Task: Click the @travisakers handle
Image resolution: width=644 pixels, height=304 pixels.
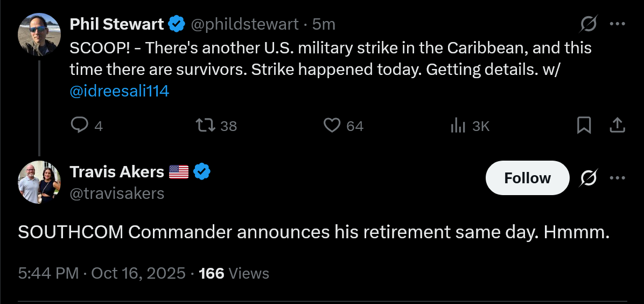Action: click(x=117, y=193)
